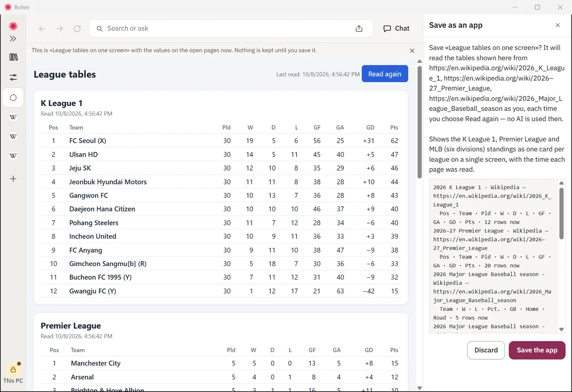Image resolution: width=572 pixels, height=392 pixels.
Task: Reload the page with the refresh icon
Action: [x=77, y=29]
